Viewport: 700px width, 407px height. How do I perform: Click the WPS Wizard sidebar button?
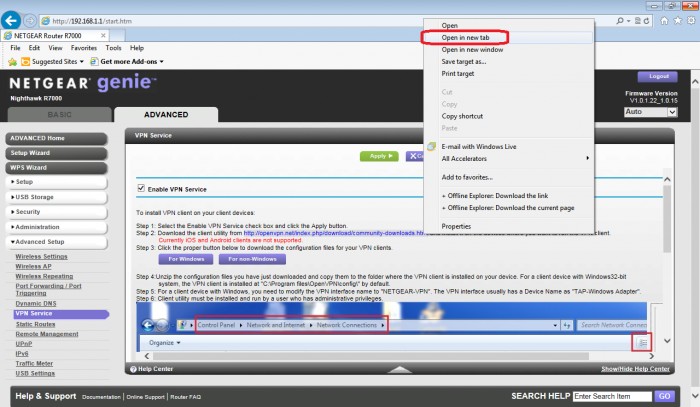click(x=56, y=168)
